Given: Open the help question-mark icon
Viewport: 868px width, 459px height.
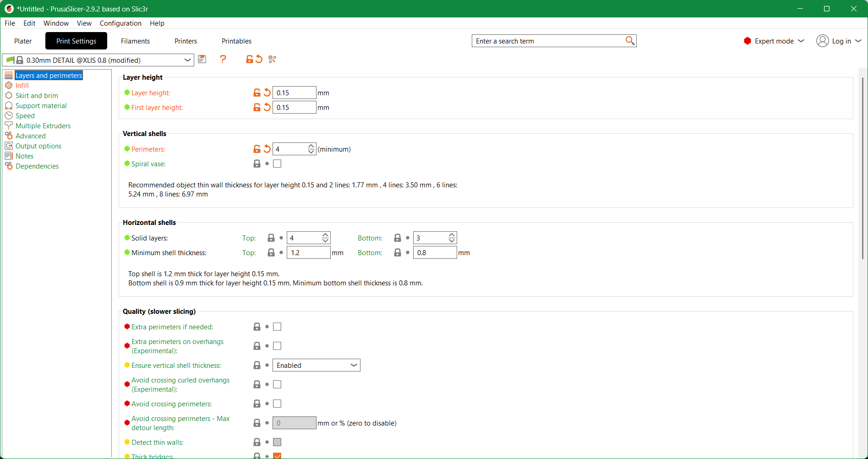Looking at the screenshot, I should click(x=223, y=59).
